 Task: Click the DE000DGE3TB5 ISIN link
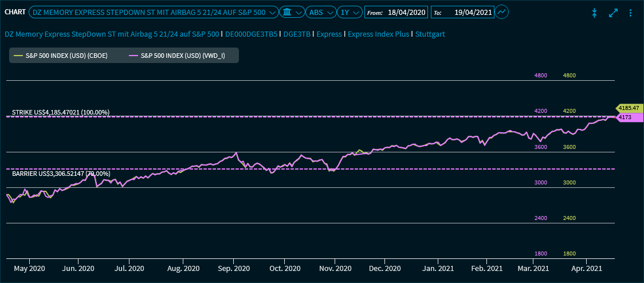(x=252, y=34)
